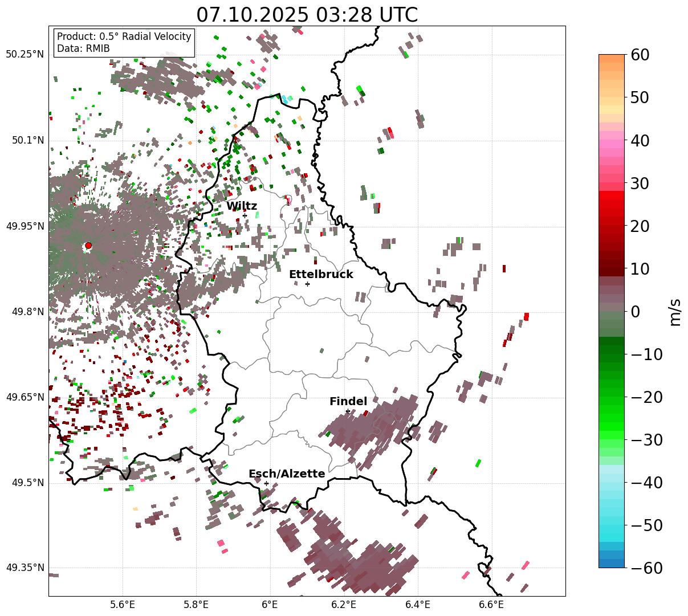Image resolution: width=688 pixels, height=616 pixels.
Task: Click the 50.1°N latitude label
Action: point(27,140)
